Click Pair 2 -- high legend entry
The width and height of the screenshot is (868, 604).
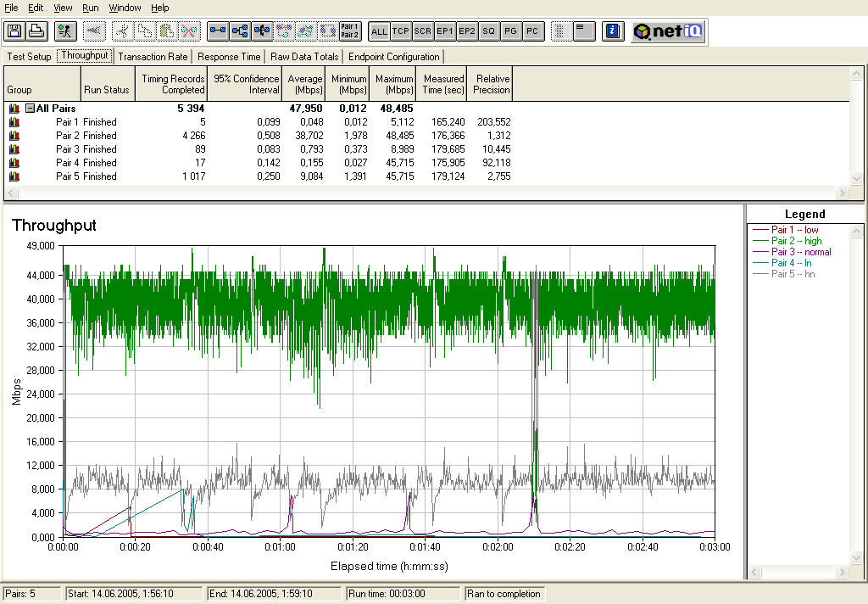[796, 241]
